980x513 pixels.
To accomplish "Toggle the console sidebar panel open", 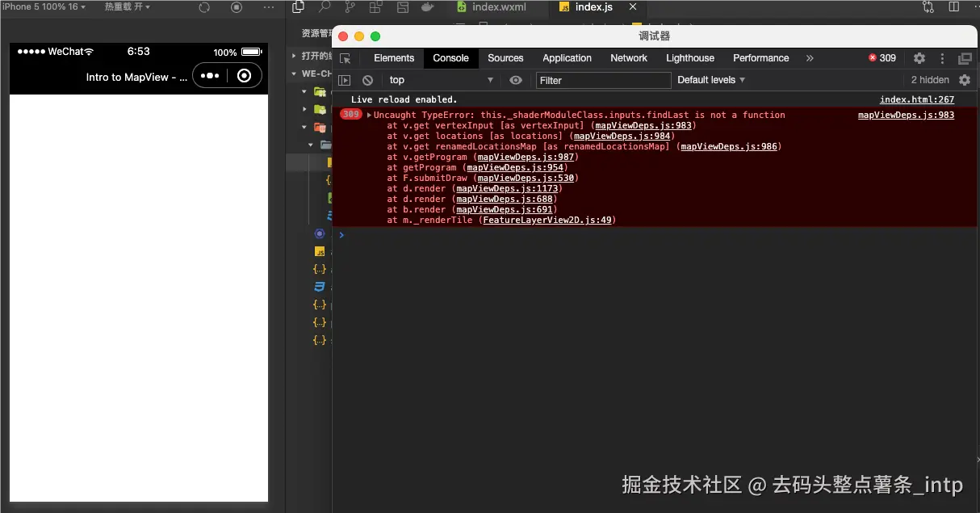I will (x=343, y=79).
